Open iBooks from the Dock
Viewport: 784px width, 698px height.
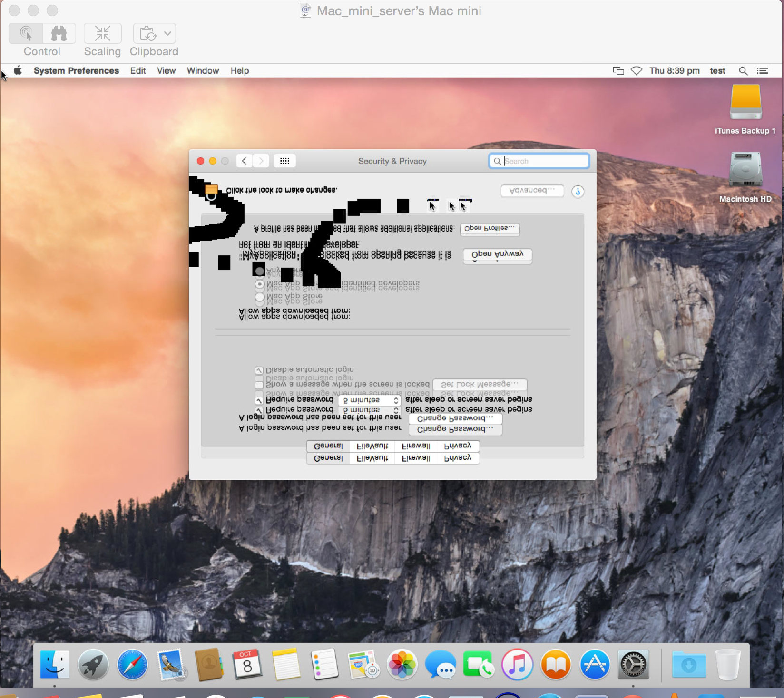pos(556,664)
